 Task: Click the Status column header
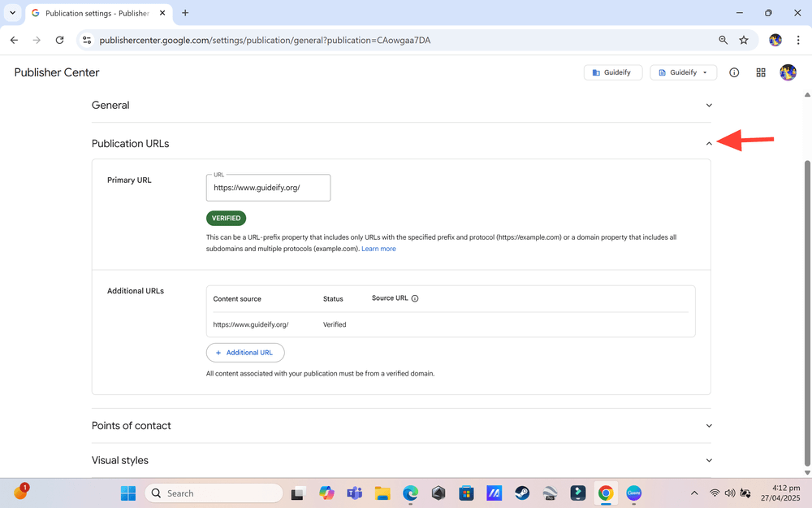pos(333,299)
